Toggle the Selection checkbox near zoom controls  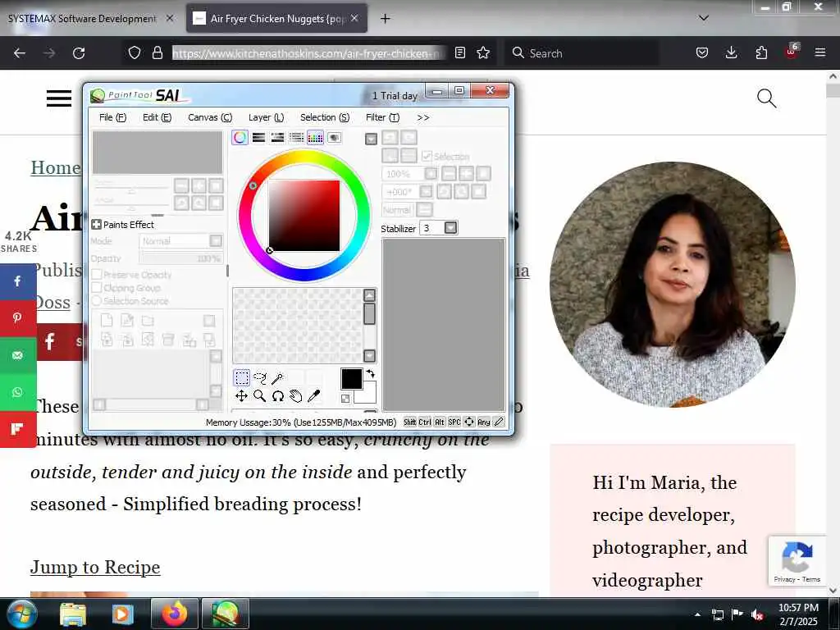point(427,156)
